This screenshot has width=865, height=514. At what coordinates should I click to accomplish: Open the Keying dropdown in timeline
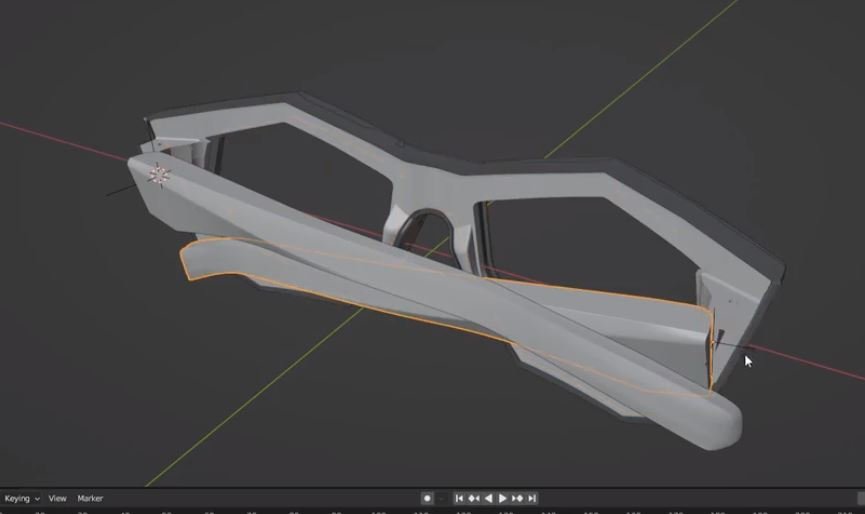[22, 499]
